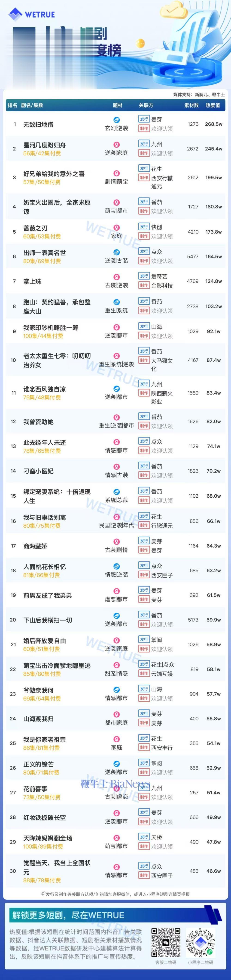
Task: Open the drama title 我曾资助她
Action: (38, 422)
